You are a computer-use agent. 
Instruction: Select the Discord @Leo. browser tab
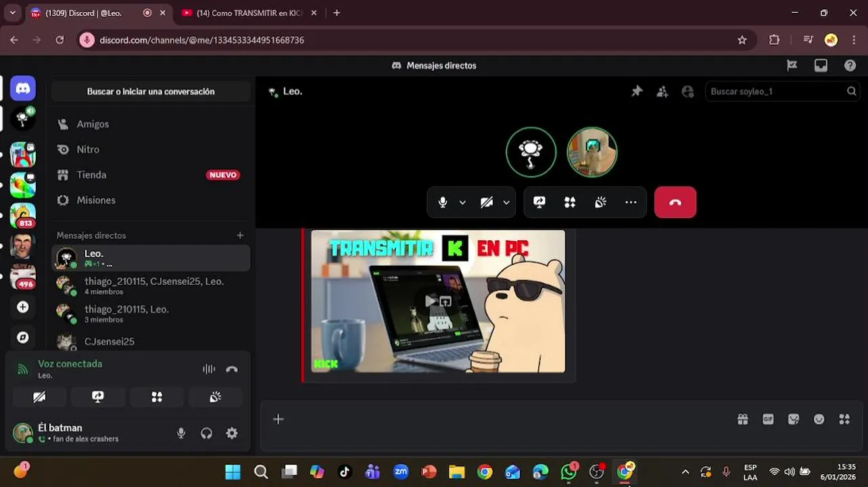coord(98,13)
